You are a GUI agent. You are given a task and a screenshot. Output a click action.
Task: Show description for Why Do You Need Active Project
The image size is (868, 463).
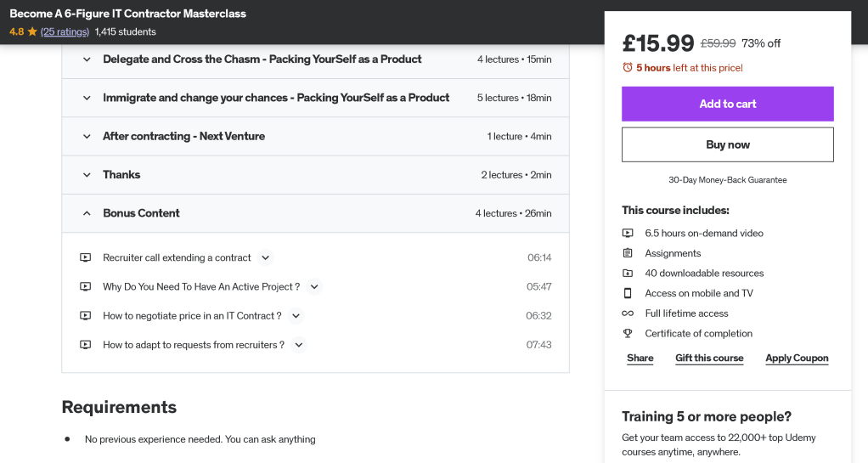pos(314,287)
